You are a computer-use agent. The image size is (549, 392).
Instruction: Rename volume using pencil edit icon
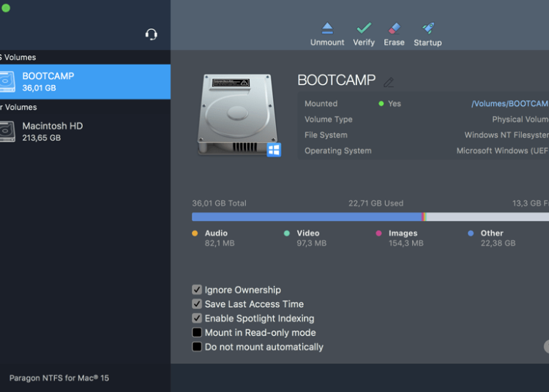click(x=389, y=82)
